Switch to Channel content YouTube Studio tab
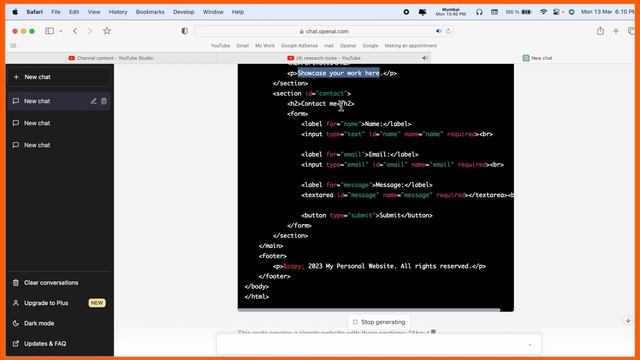 111,58
